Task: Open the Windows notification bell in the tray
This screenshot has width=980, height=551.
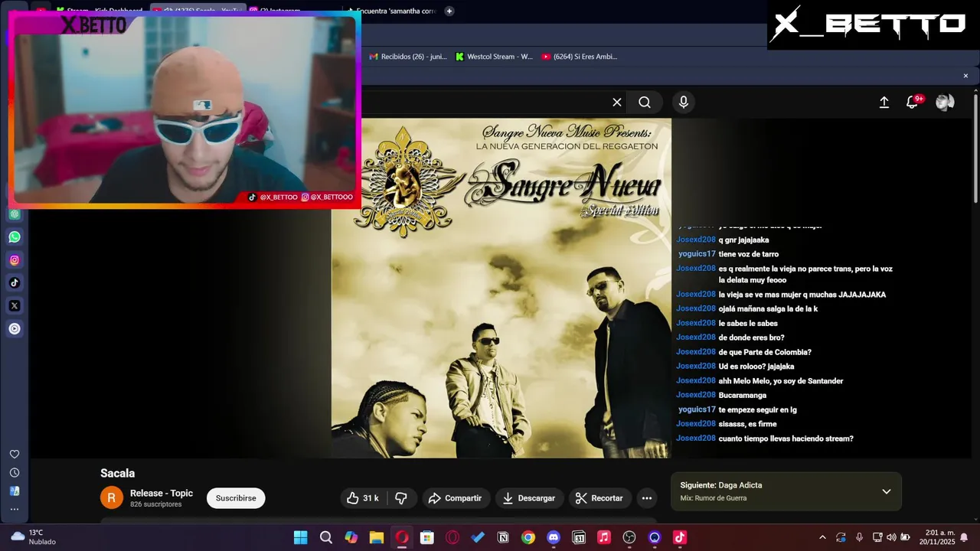Action: click(964, 538)
